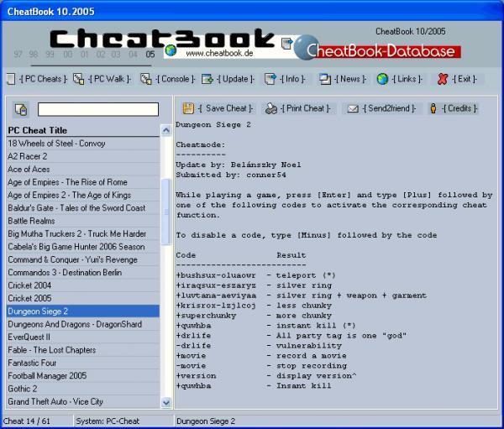Click the PC Walk toolbar icon
504x429 pixels.
click(78, 79)
